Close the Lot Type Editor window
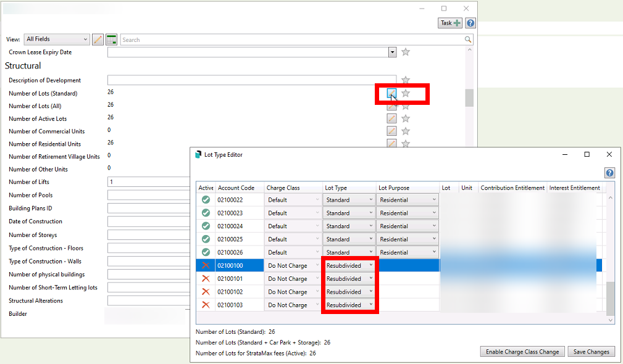The width and height of the screenshot is (623, 364). [x=609, y=154]
